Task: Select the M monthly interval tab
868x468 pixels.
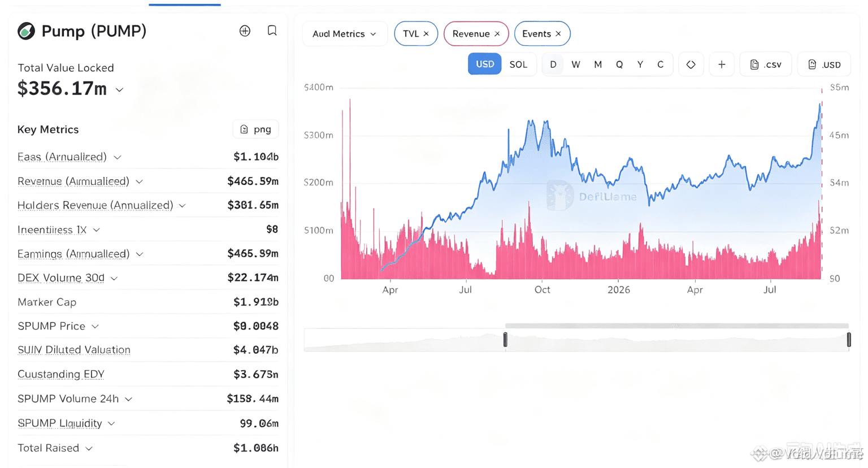Action: 598,64
